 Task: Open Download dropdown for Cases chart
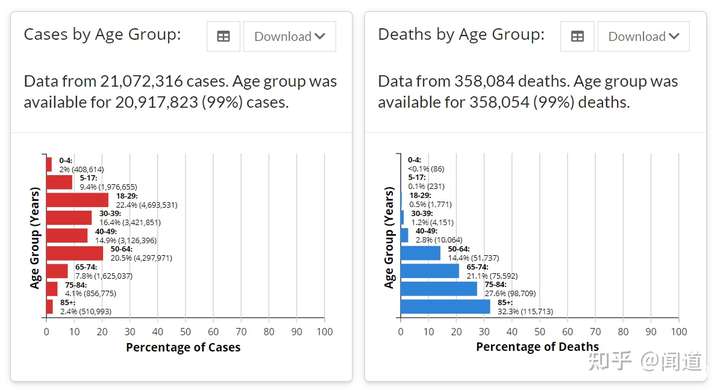pyautogui.click(x=289, y=36)
